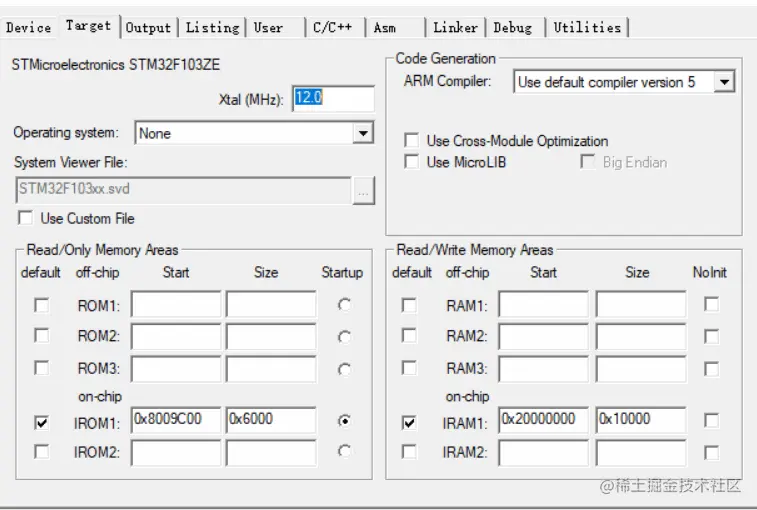The image size is (757, 510).
Task: Check the RAM1 default checkbox
Action: point(409,305)
